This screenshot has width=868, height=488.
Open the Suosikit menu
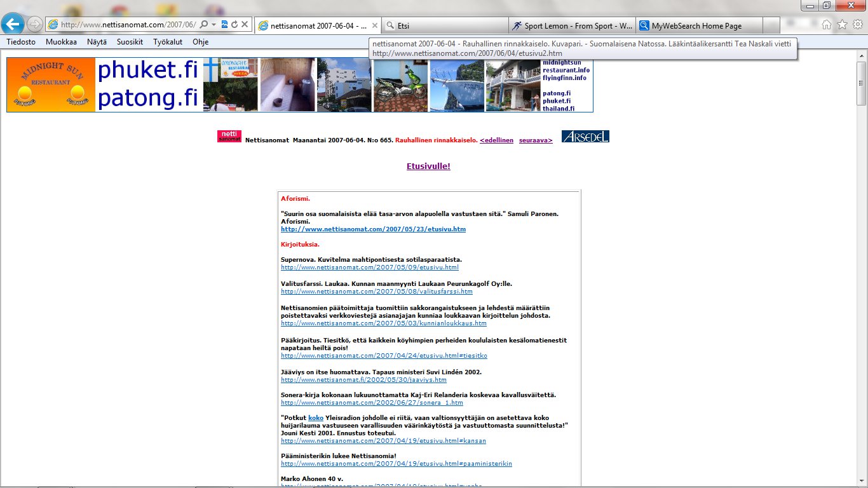click(130, 42)
